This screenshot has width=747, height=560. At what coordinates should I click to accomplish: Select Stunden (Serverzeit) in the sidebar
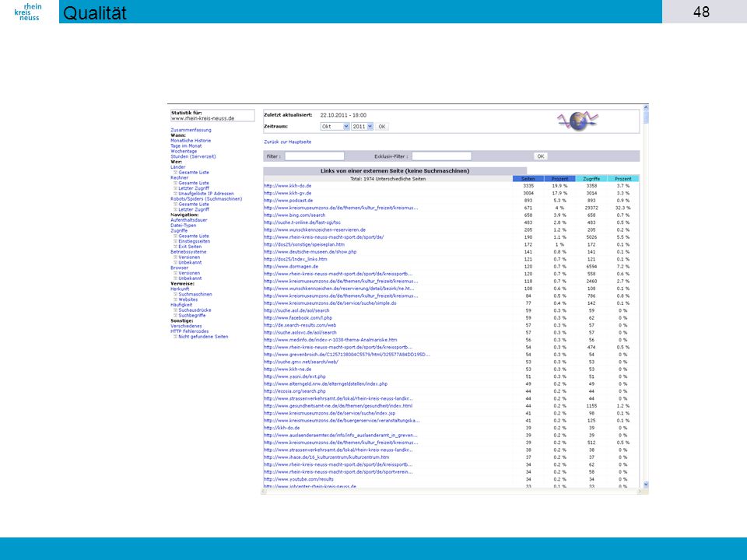(193, 156)
